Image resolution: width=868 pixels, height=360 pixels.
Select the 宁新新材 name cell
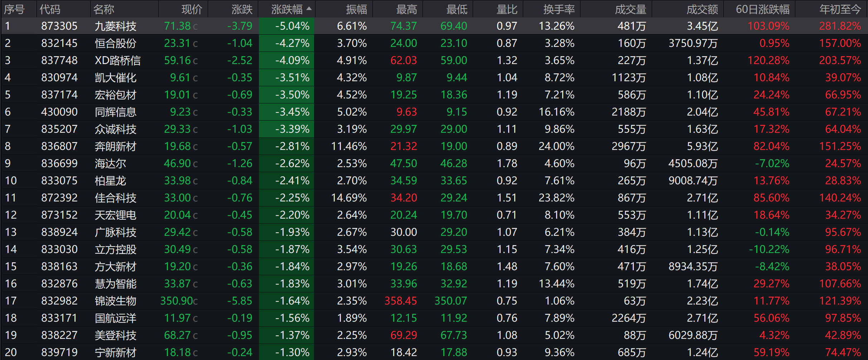116,352
